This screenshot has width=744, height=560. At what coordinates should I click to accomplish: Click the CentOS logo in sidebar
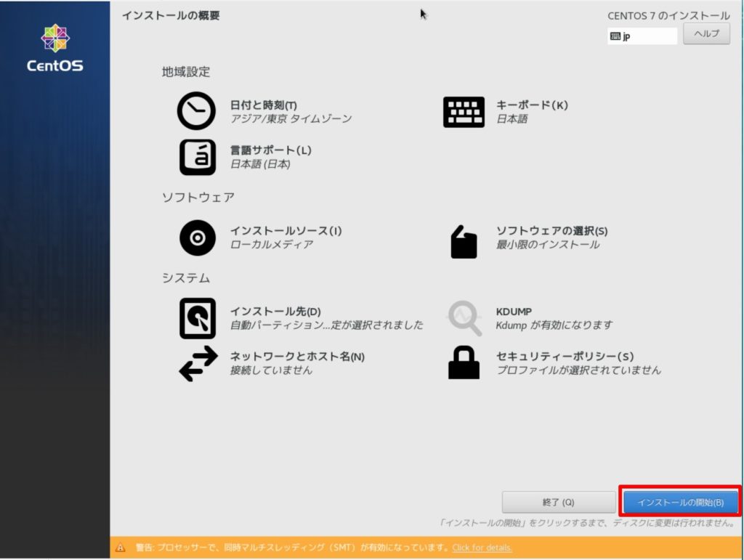55,48
